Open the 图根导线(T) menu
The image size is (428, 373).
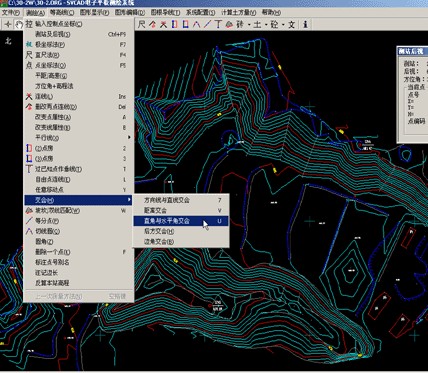click(165, 13)
